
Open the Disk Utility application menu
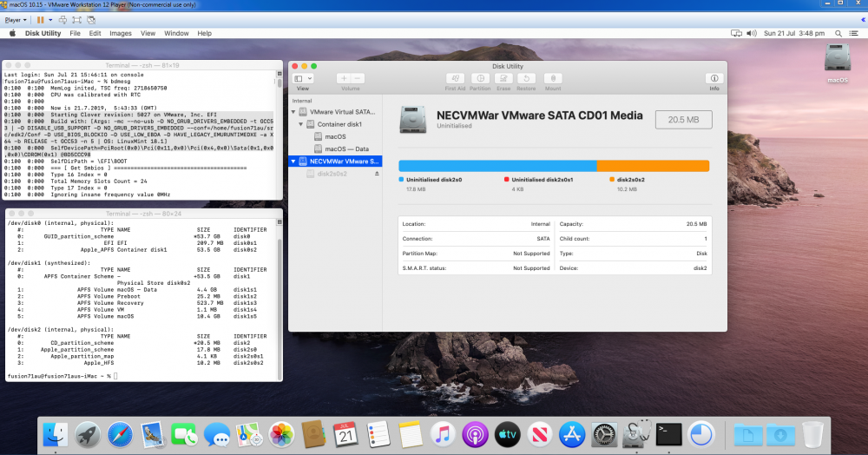pos(43,33)
